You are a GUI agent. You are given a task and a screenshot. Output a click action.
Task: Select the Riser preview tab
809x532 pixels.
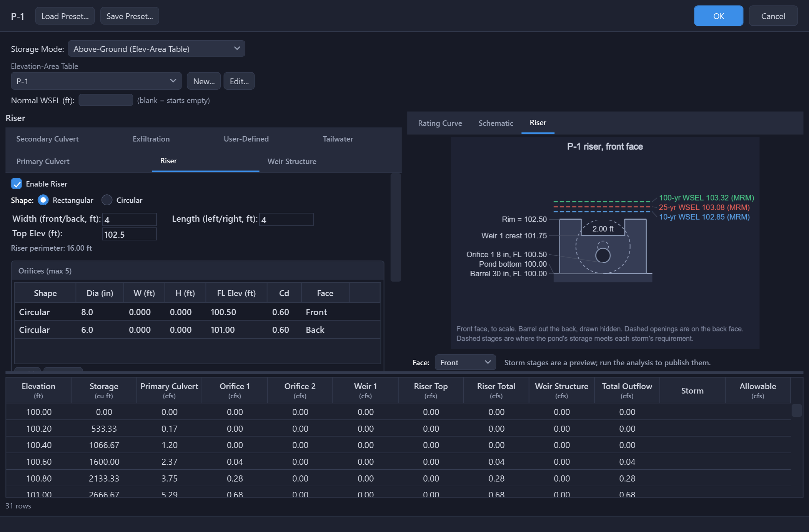click(538, 123)
